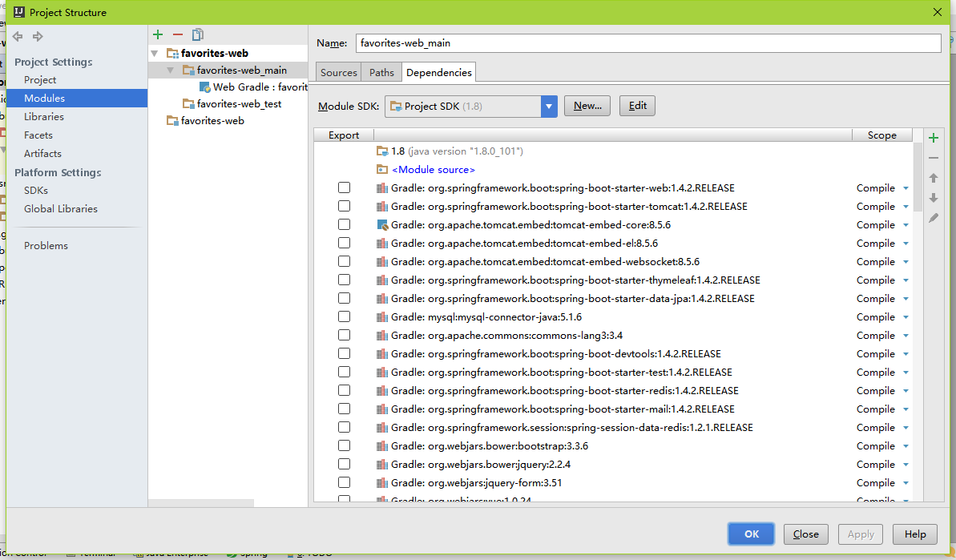Open Global Libraries in sidebar
This screenshot has width=956, height=560.
[61, 208]
